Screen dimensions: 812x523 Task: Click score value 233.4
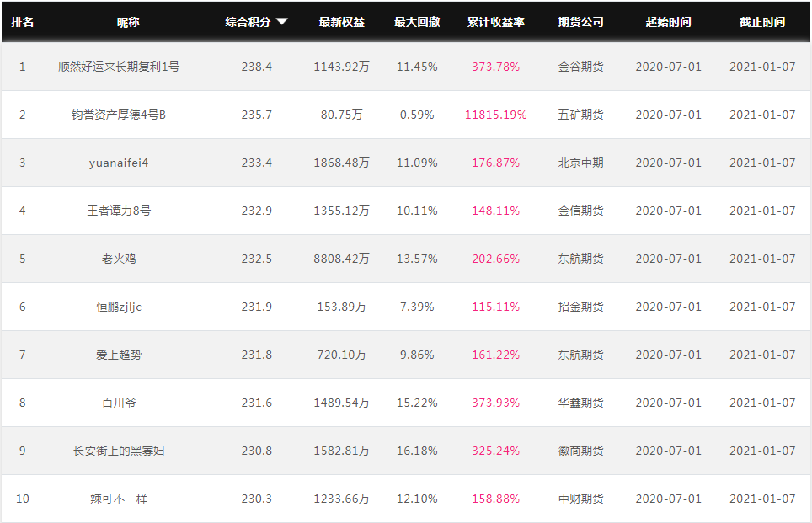click(256, 163)
